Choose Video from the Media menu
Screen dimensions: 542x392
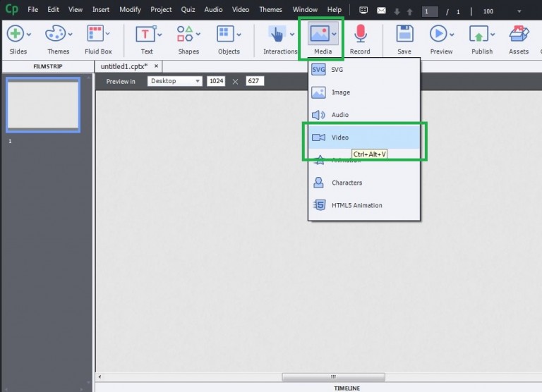click(x=364, y=137)
